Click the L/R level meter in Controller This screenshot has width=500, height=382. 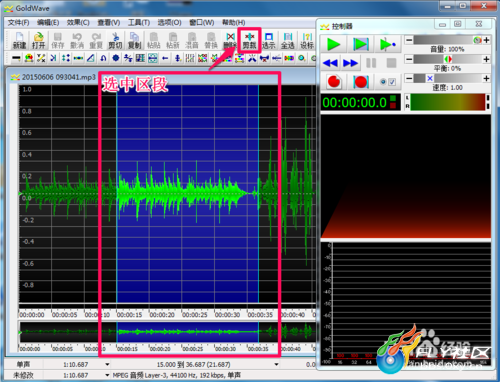447,102
